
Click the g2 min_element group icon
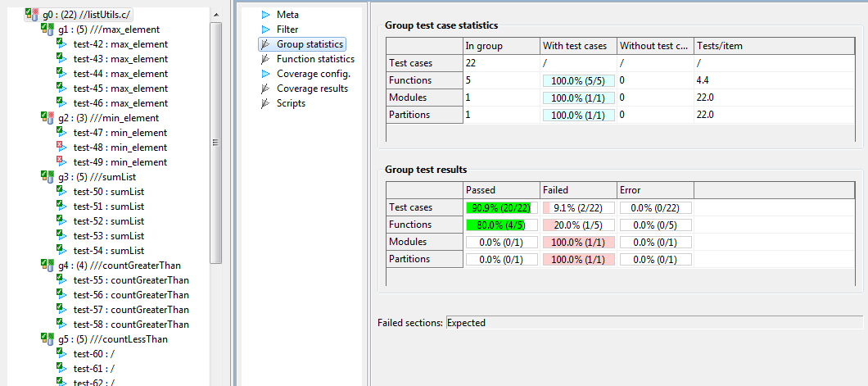click(x=47, y=118)
